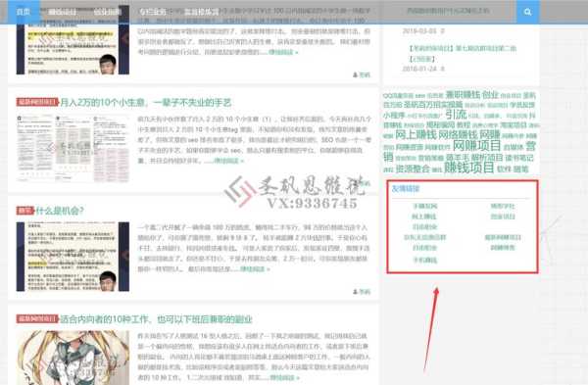The image size is (588, 385).
Task: Click 继续阅读 link in 适合内向者 article
Action: (284, 377)
